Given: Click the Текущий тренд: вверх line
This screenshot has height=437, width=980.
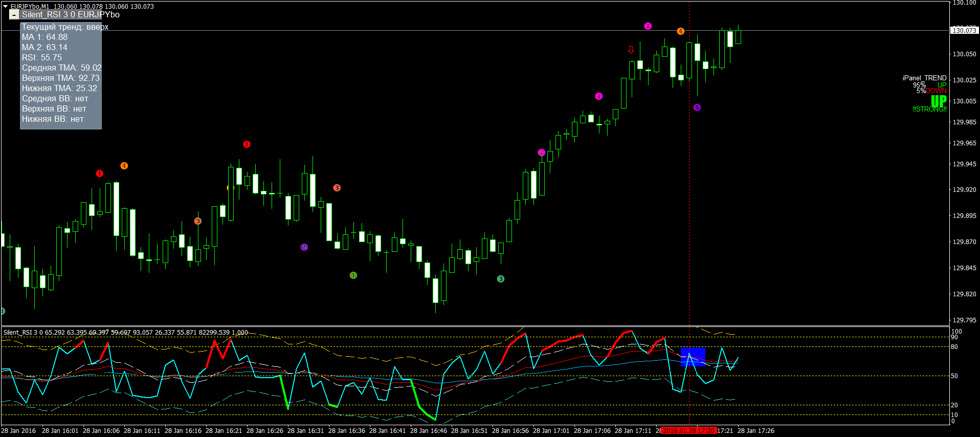Looking at the screenshot, I should 65,27.
